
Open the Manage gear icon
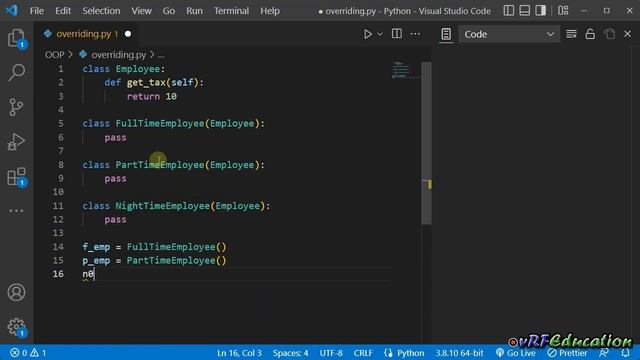(x=16, y=327)
